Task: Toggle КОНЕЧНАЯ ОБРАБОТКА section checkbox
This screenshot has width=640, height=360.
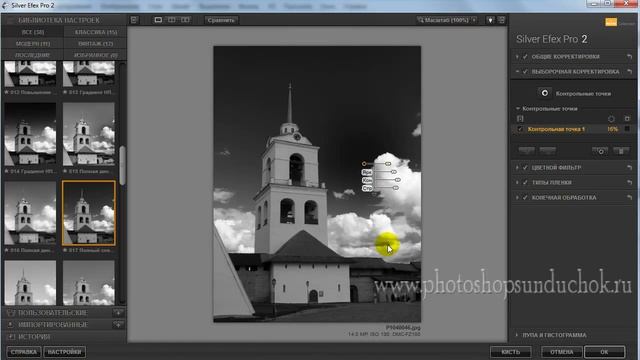Action: [x=525, y=198]
